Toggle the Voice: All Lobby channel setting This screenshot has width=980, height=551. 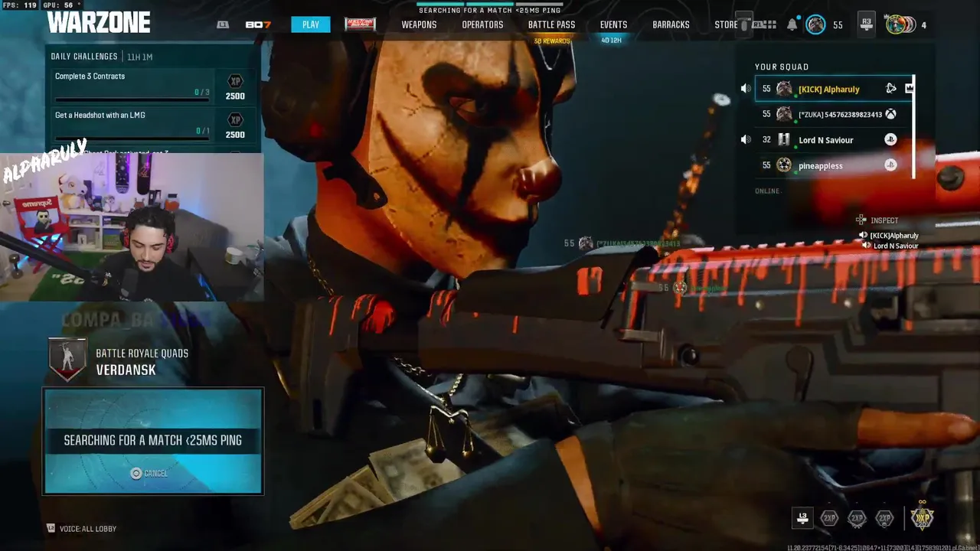[82, 529]
